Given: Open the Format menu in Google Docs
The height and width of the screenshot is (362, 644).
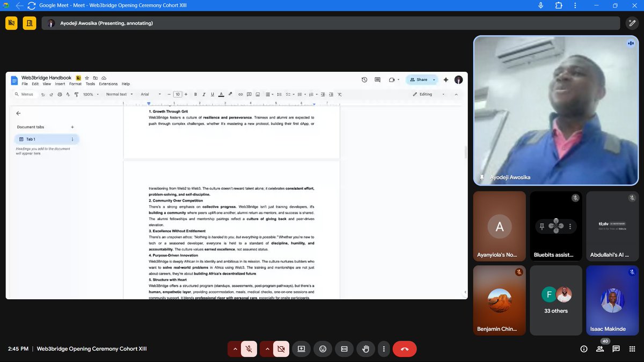Looking at the screenshot, I should click(75, 84).
